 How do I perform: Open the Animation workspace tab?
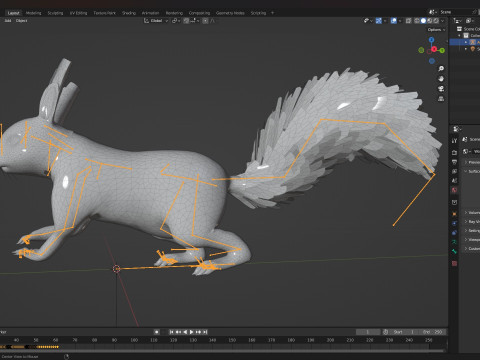click(x=151, y=13)
